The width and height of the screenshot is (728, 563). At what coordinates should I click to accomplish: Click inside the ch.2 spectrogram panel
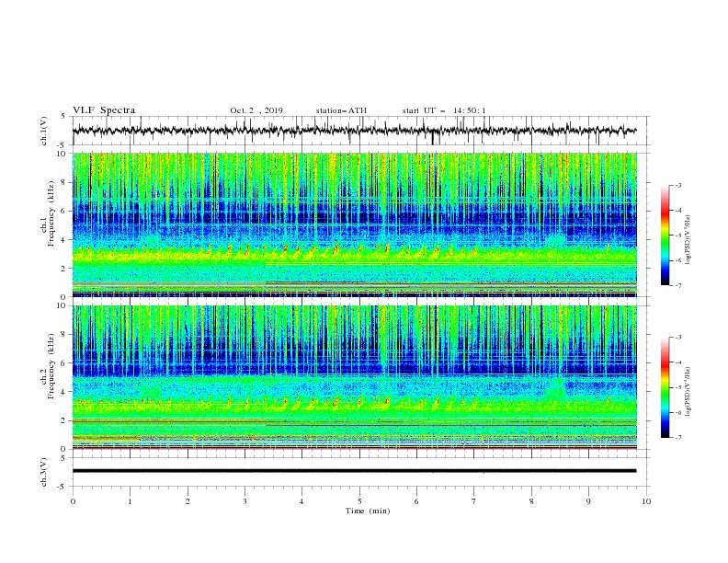(355, 377)
